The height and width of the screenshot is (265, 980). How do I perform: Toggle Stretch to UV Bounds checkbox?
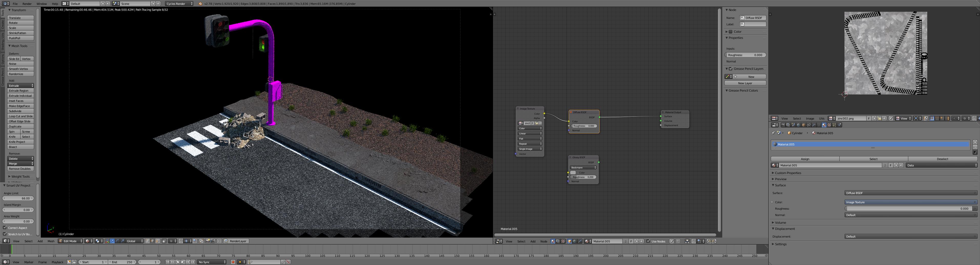5,234
